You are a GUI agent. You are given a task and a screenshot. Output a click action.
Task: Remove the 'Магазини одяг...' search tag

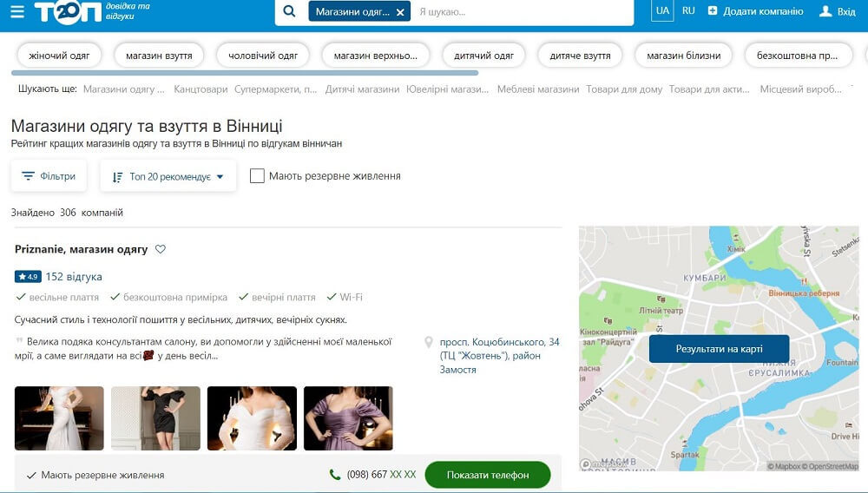400,12
